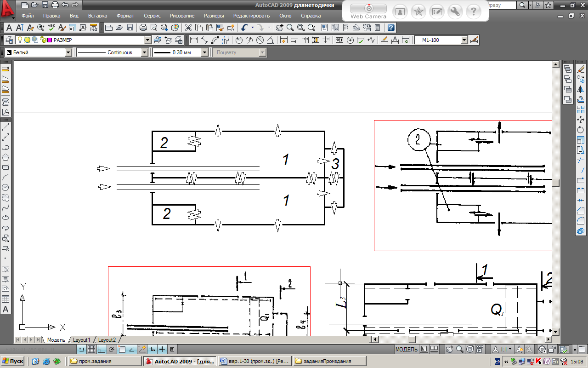This screenshot has height=368, width=588.
Task: Click the Web Camera button
Action: [x=368, y=11]
